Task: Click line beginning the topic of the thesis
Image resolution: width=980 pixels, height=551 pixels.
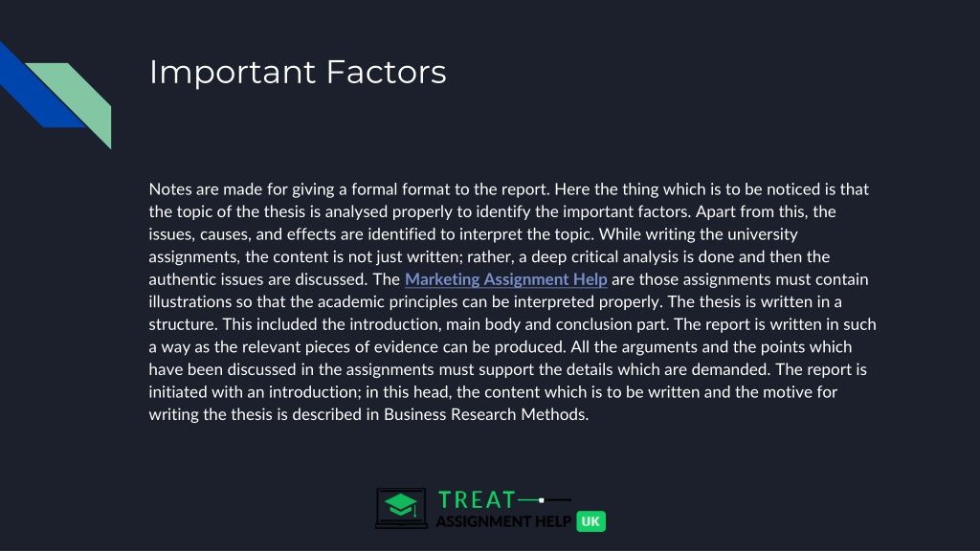Action: click(x=493, y=211)
